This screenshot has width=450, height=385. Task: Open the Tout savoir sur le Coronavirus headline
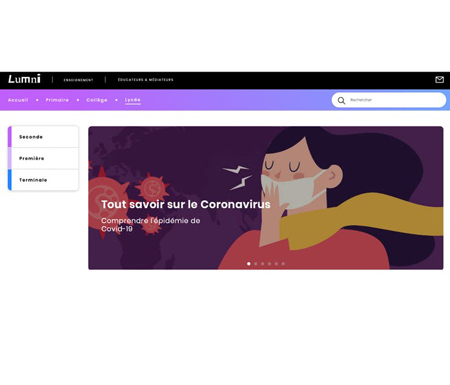[x=186, y=204]
